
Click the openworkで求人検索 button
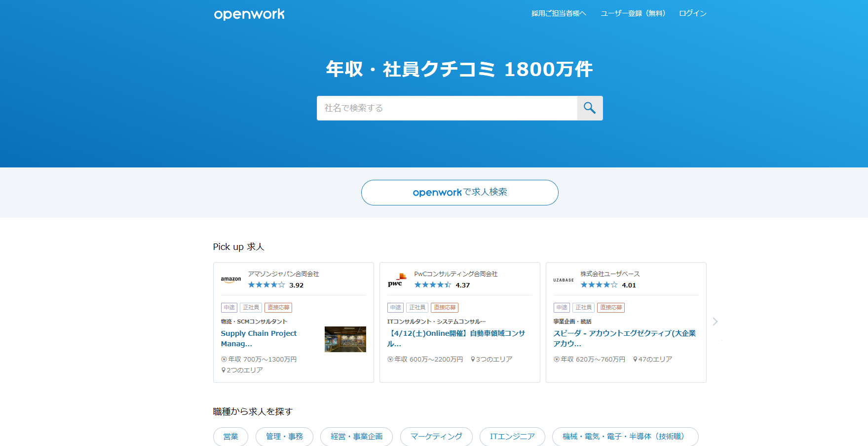click(459, 193)
